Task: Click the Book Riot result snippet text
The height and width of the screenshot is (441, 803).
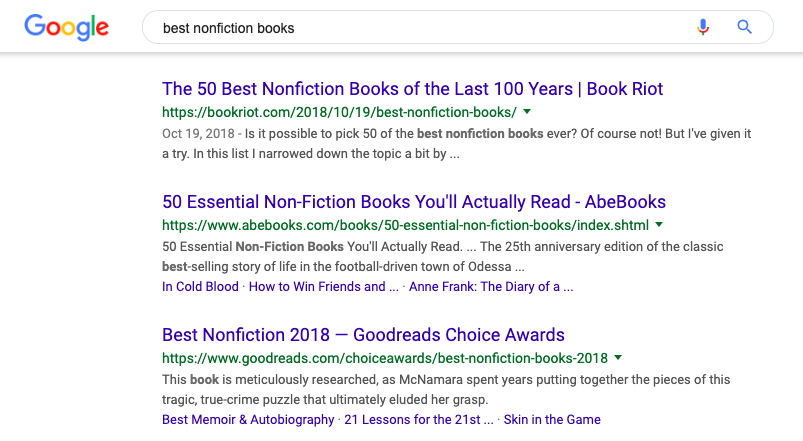Action: pyautogui.click(x=456, y=143)
